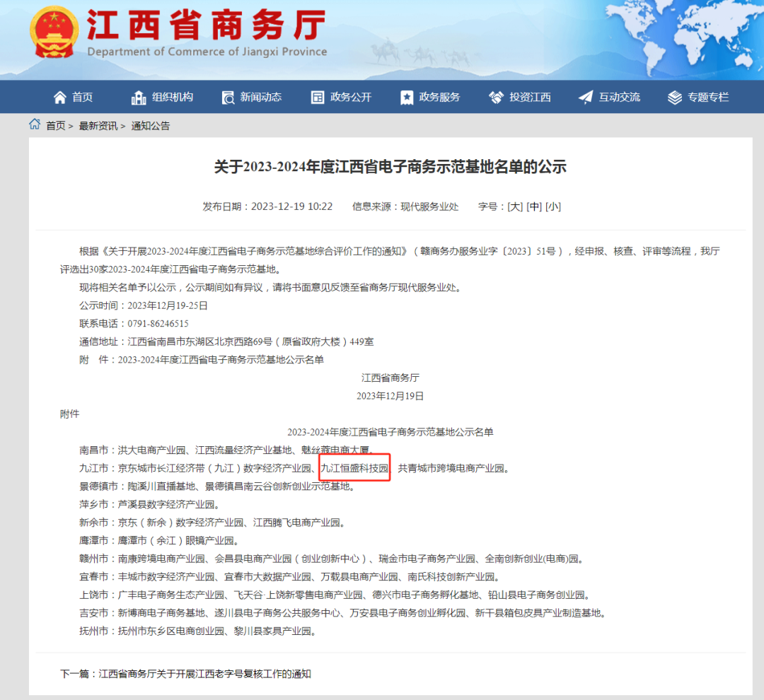
Task: Click the home house icon in navigation bar
Action: pos(60,98)
